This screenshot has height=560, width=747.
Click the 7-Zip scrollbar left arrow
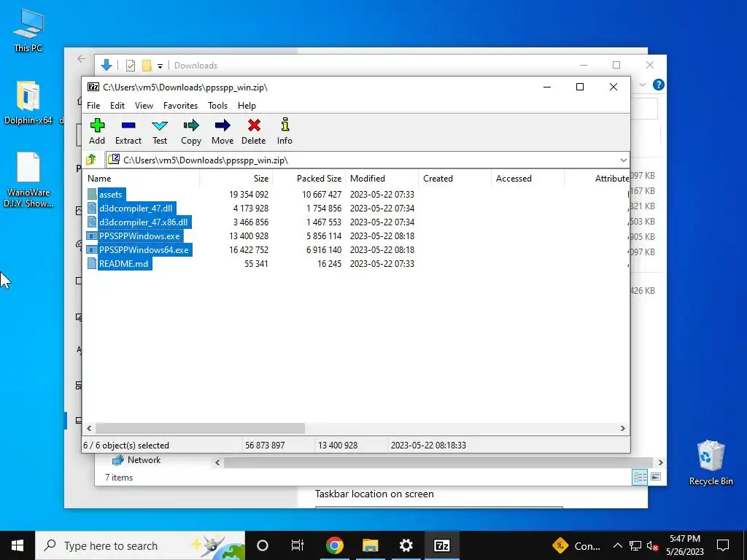click(x=89, y=428)
